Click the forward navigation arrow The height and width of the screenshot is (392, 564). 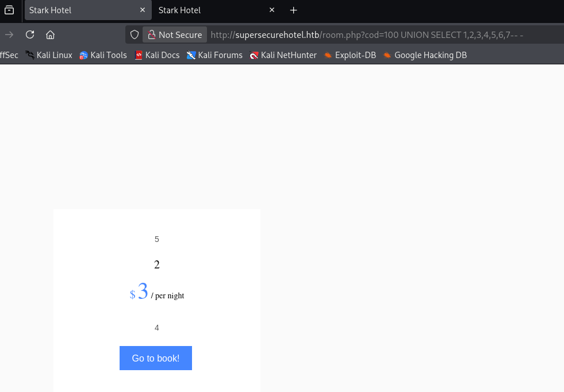click(9, 34)
